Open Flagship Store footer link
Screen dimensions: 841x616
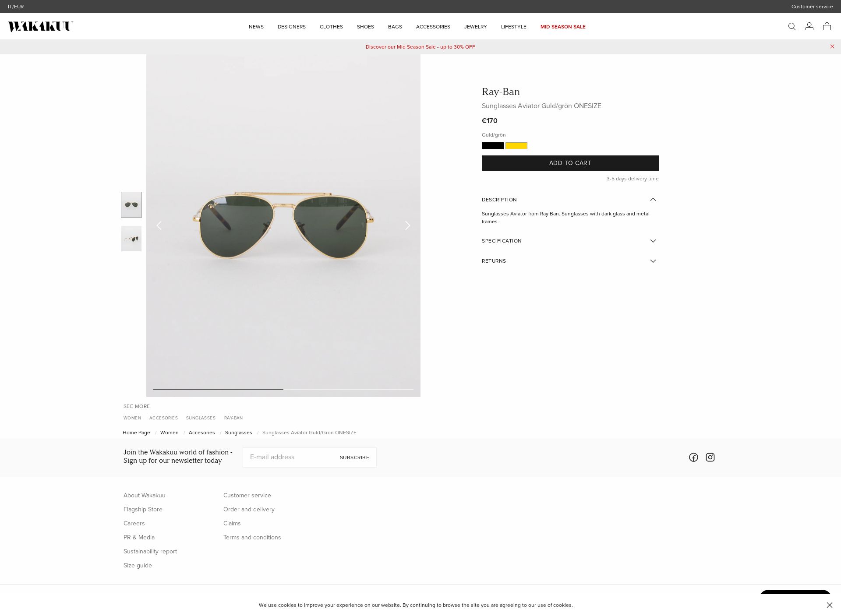pyautogui.click(x=143, y=510)
